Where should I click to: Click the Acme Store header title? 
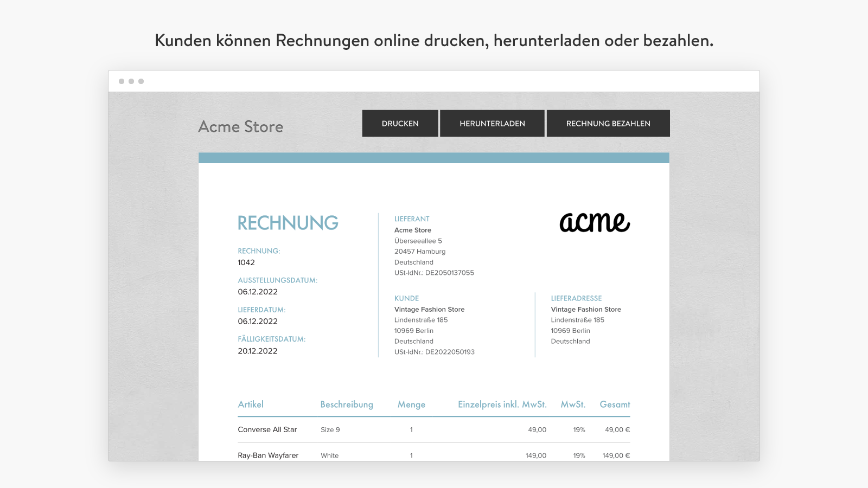click(241, 126)
